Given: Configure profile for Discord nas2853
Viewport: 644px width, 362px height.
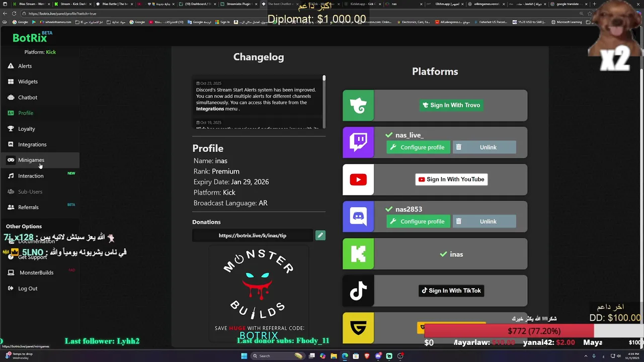Looking at the screenshot, I should (418, 221).
